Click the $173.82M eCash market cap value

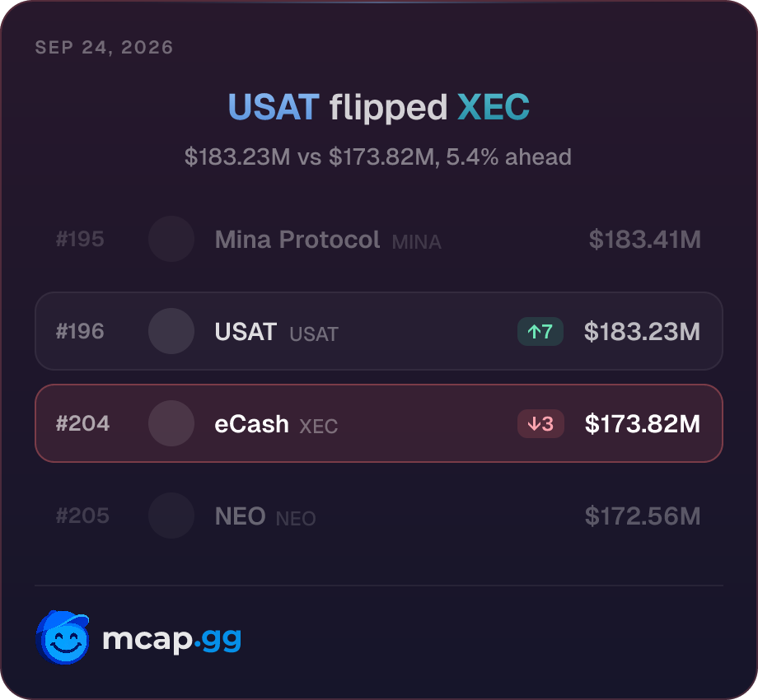643,423
